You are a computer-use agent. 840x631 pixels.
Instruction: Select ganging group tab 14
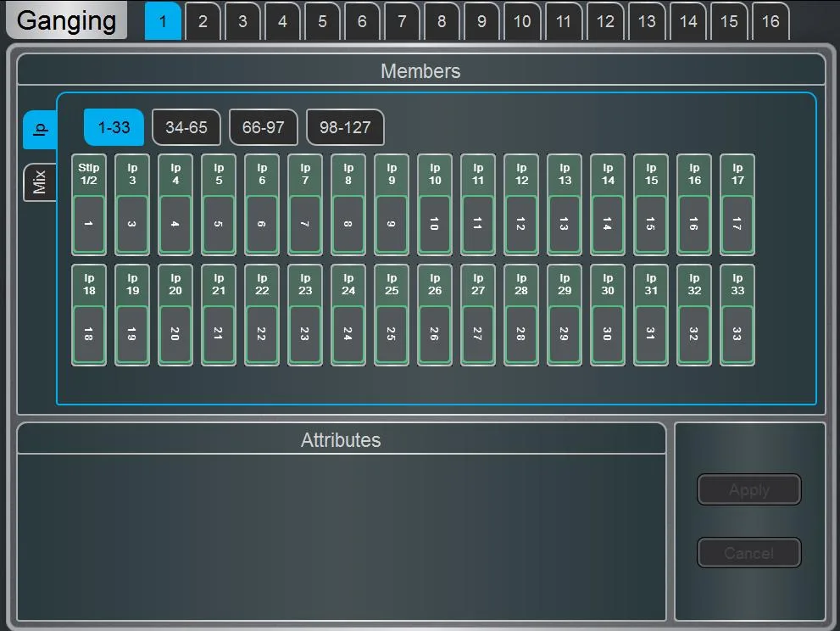688,21
